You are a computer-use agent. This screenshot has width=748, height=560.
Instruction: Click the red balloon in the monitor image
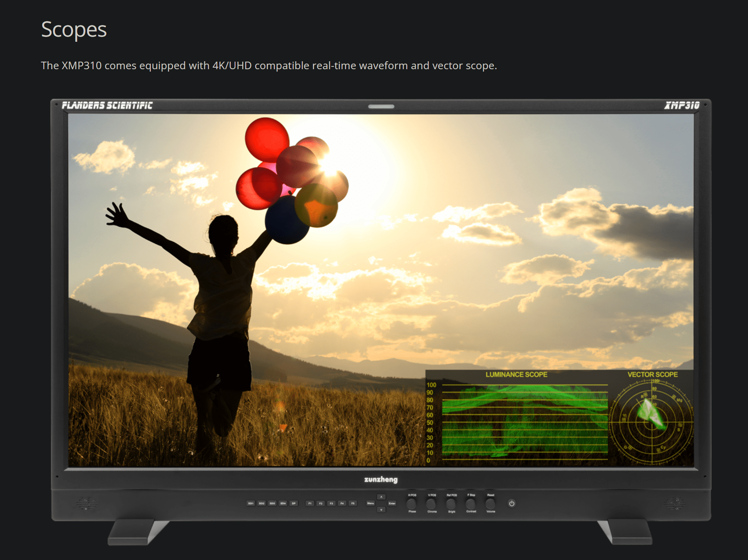pyautogui.click(x=267, y=139)
